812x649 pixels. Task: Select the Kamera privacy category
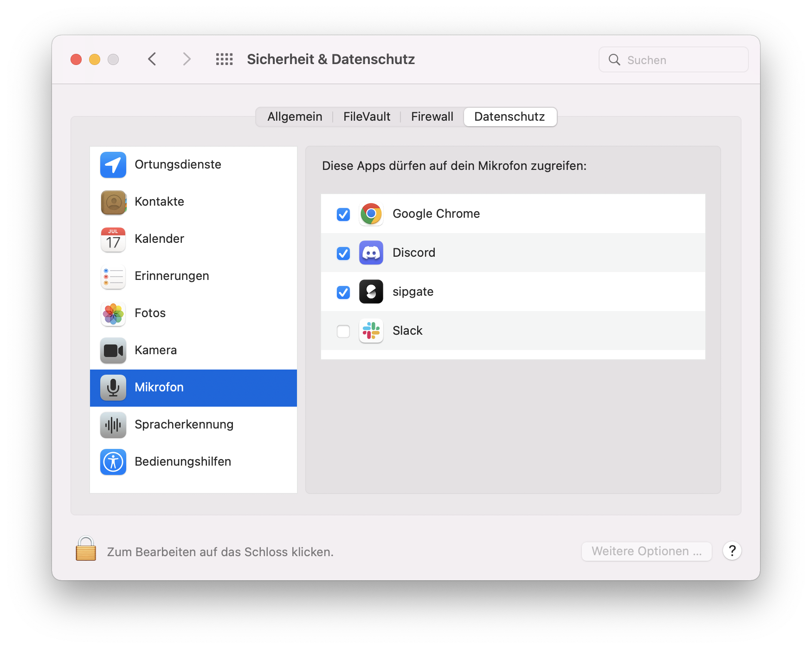tap(155, 350)
